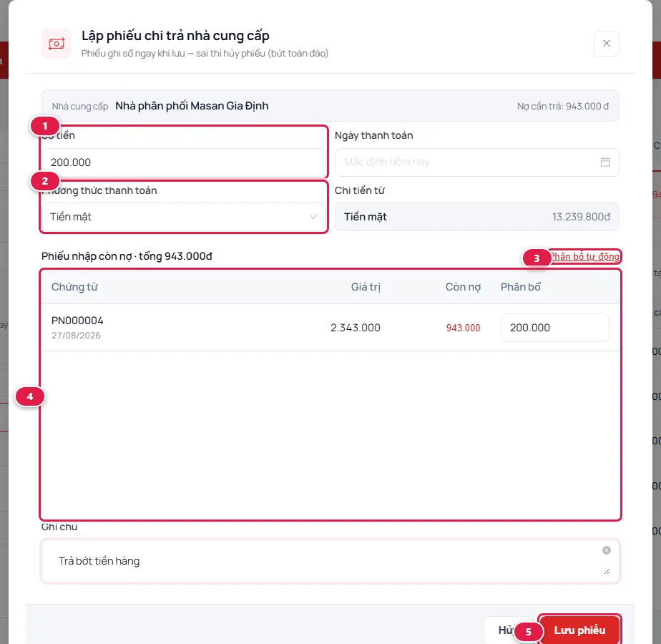
Task: Open the calendar icon in Ngày thanh toán
Action: coord(605,162)
